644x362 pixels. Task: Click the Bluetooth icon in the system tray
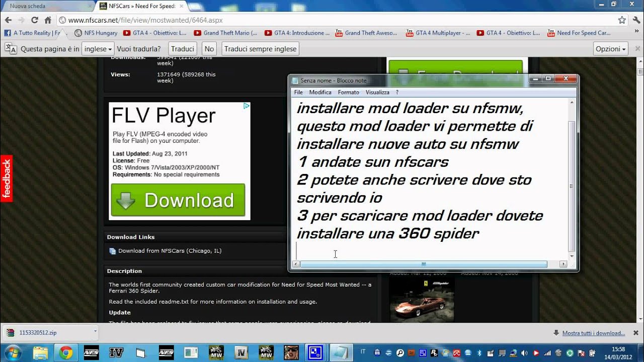point(479,352)
